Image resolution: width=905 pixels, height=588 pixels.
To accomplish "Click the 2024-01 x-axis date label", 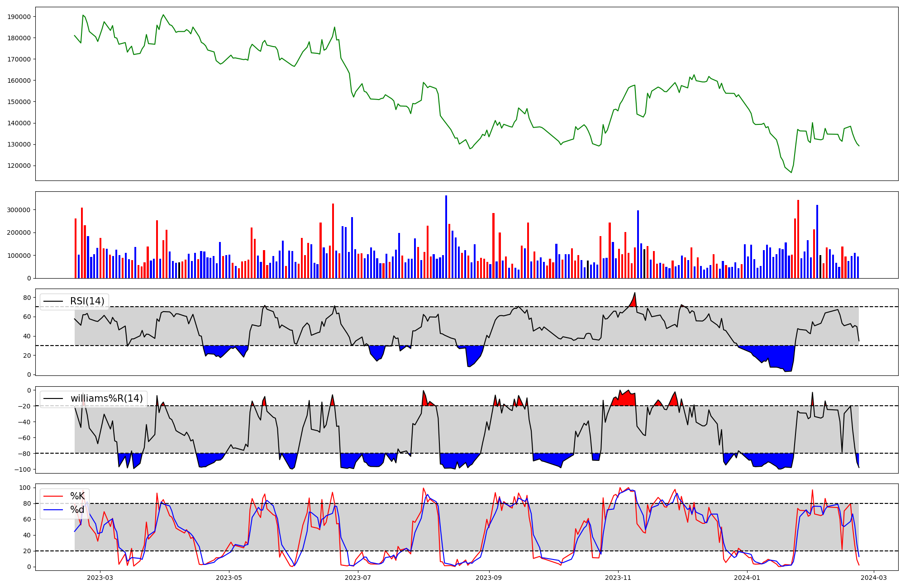I will pyautogui.click(x=747, y=578).
